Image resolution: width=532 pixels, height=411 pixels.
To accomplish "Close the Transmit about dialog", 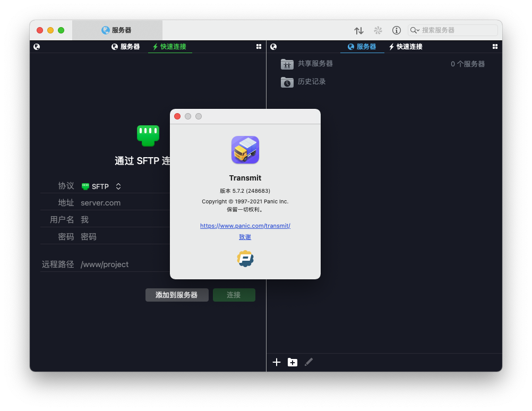I will pos(177,116).
